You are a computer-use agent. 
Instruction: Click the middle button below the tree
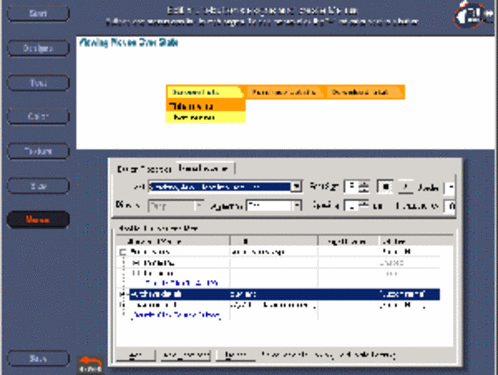tap(186, 355)
